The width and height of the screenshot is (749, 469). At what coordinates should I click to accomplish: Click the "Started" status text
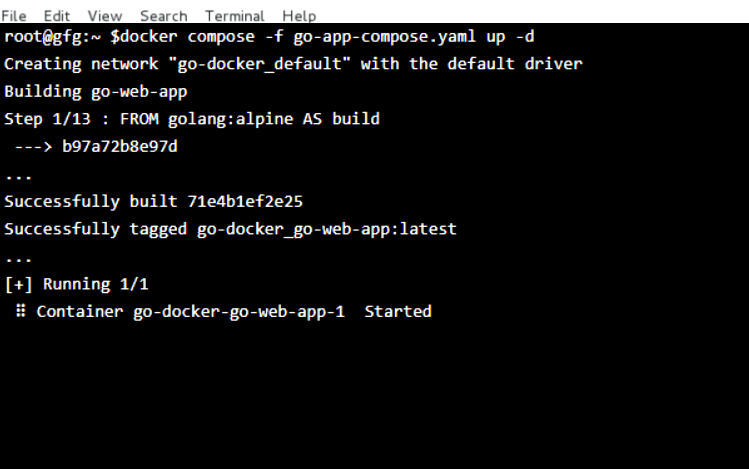click(x=398, y=312)
